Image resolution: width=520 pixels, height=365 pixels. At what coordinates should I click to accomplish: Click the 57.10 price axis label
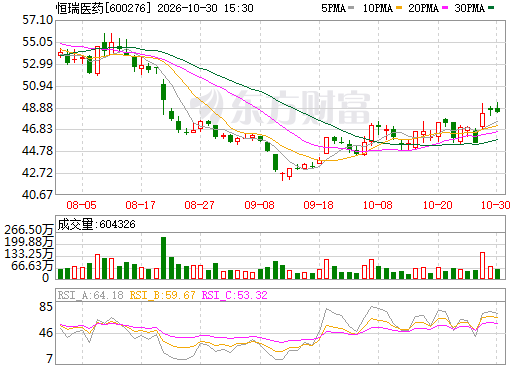[x=37, y=20]
